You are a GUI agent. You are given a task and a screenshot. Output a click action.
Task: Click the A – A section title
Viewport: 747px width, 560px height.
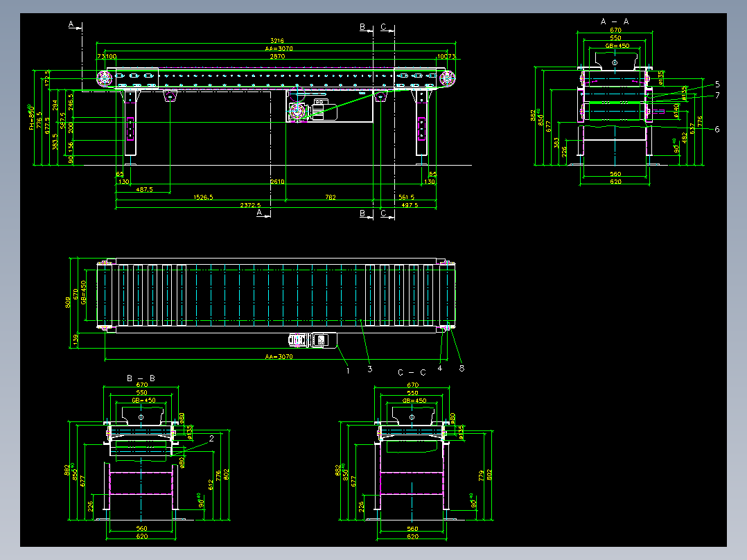615,21
